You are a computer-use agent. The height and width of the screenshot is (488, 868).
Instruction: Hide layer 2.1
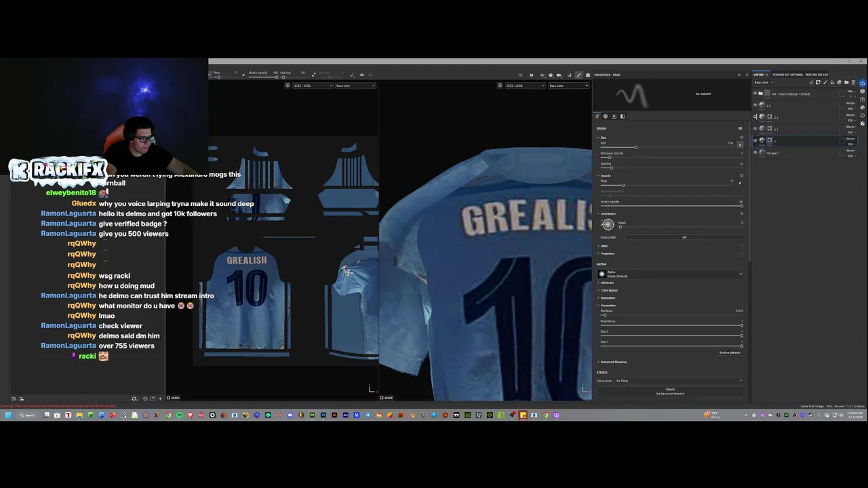pyautogui.click(x=755, y=129)
